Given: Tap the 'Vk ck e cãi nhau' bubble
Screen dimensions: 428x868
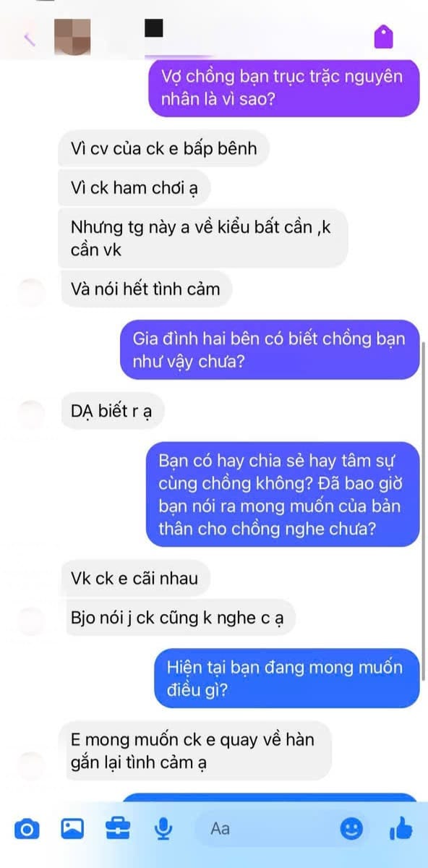Looking at the screenshot, I should (134, 578).
